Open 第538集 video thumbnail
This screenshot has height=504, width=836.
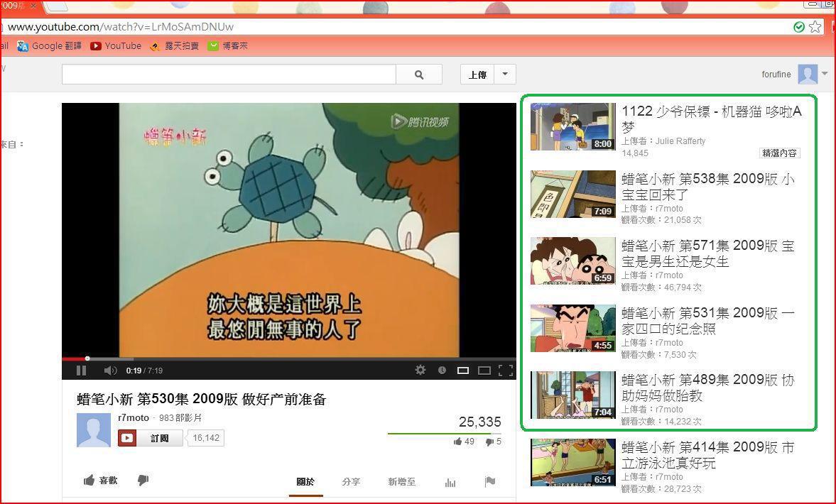(x=573, y=194)
